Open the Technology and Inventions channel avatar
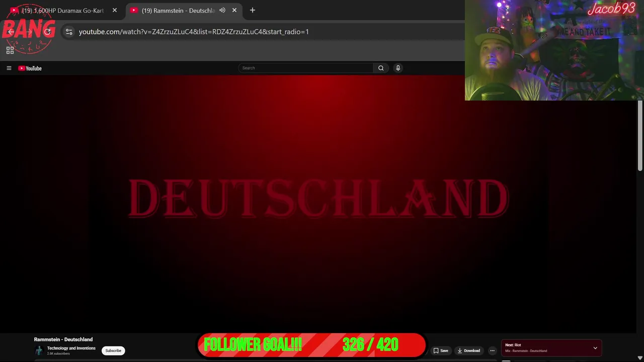The height and width of the screenshot is (362, 644). (39, 350)
